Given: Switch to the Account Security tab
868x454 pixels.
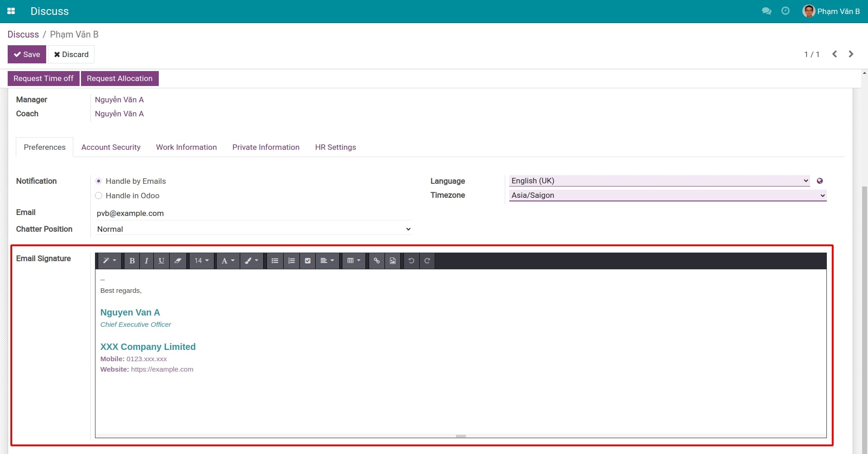Looking at the screenshot, I should point(111,147).
